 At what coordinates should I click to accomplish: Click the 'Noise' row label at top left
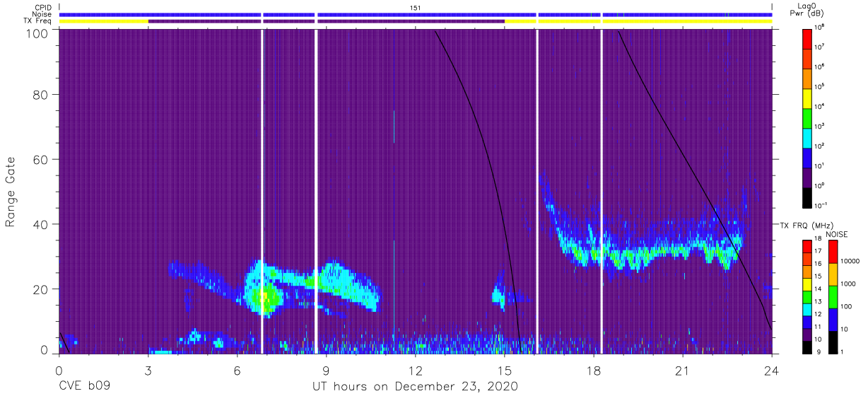[x=42, y=14]
